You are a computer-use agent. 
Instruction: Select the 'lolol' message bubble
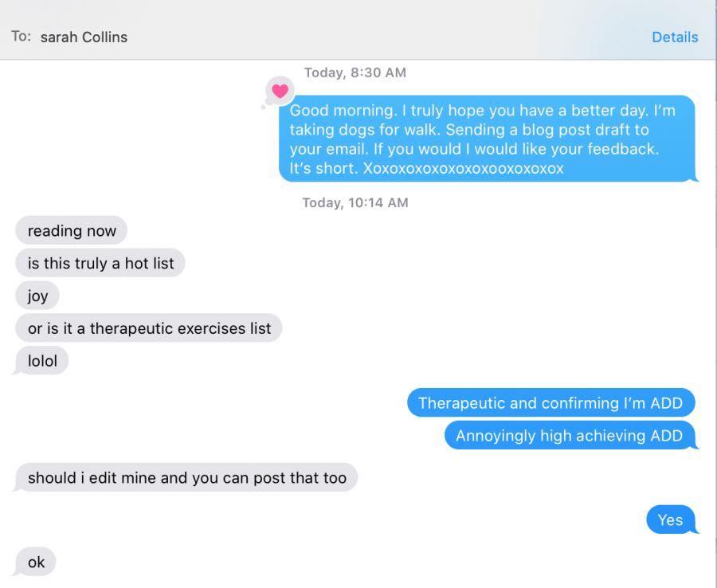(43, 361)
